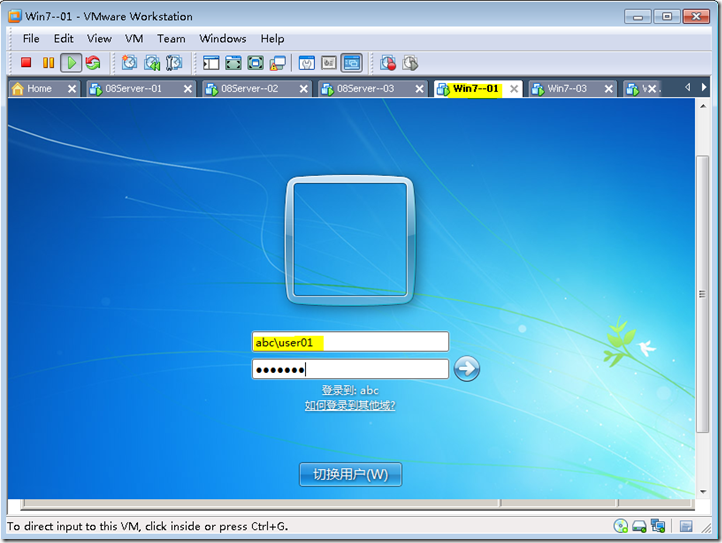The image size is (722, 543).
Task: Click the user account picture frame
Action: tap(350, 240)
